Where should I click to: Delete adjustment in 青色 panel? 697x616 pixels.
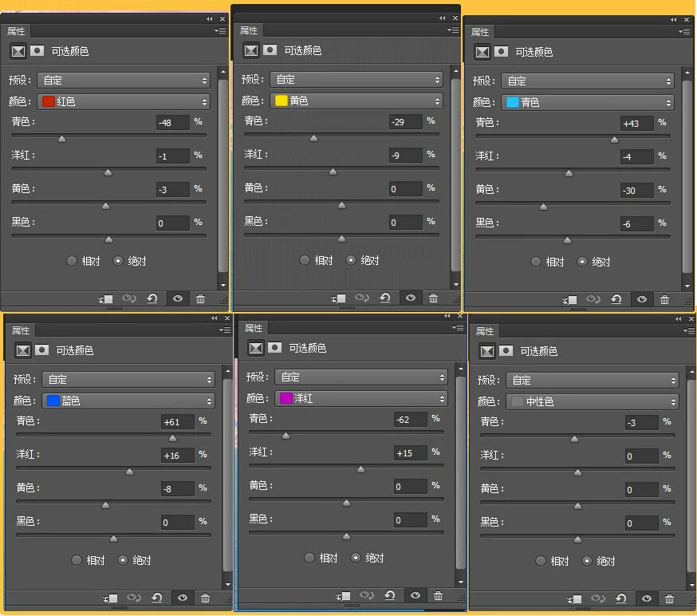click(x=664, y=300)
